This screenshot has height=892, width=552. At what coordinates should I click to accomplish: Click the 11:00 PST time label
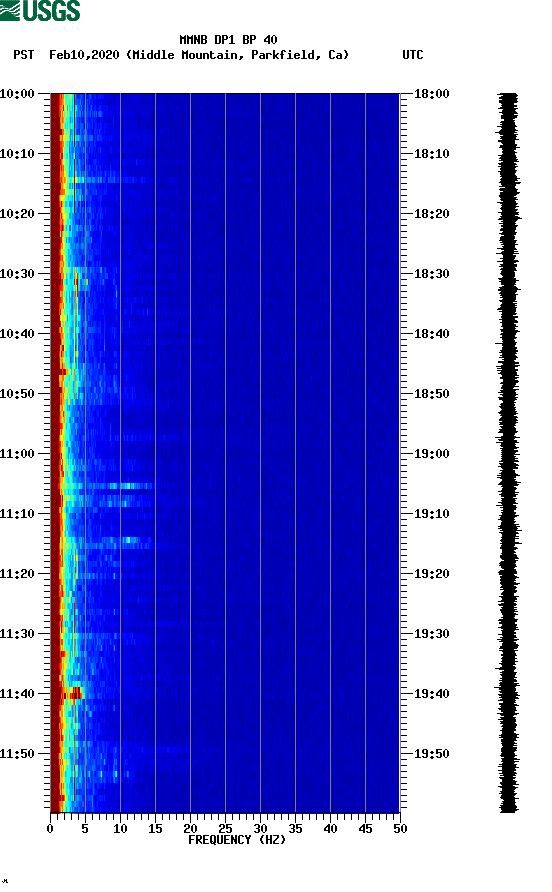tap(17, 454)
